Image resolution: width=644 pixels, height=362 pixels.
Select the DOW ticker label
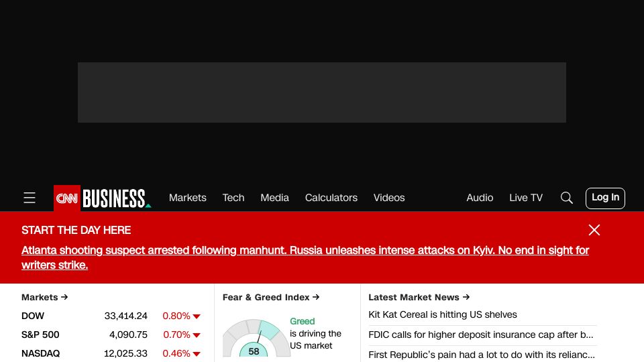click(33, 316)
